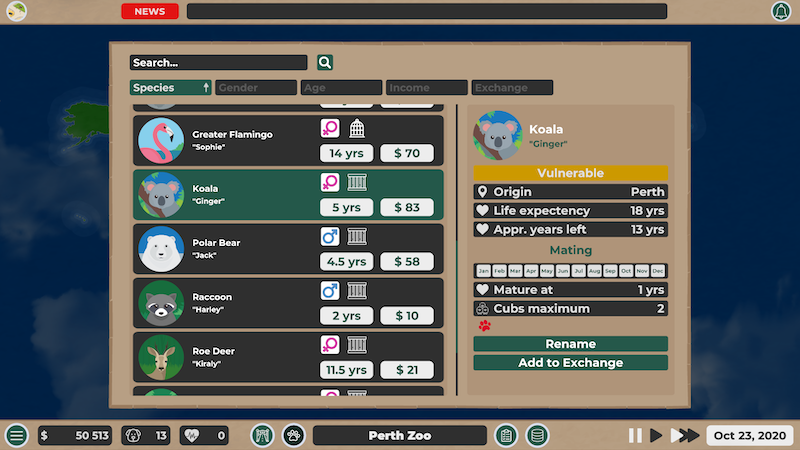Sort the animal list by Species
The width and height of the screenshot is (800, 450).
170,88
